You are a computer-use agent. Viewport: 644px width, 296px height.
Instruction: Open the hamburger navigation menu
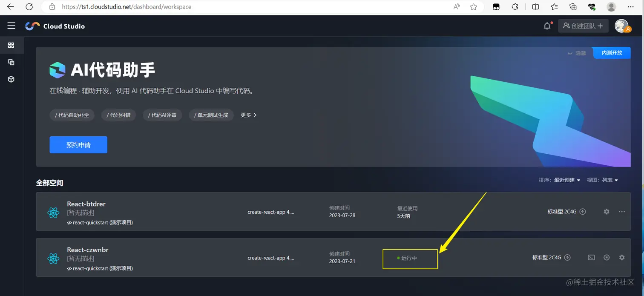coord(11,26)
